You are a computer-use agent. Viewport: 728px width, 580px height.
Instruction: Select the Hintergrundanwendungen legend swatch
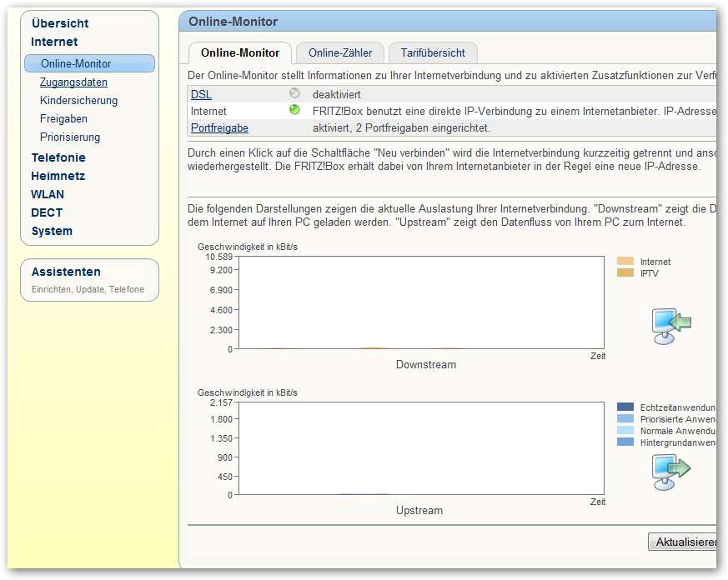625,442
